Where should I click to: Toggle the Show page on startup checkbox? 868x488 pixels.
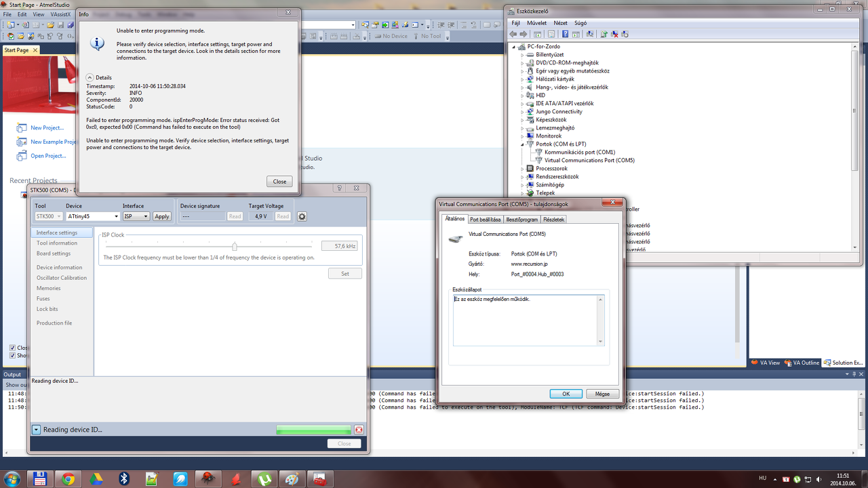[x=12, y=355]
